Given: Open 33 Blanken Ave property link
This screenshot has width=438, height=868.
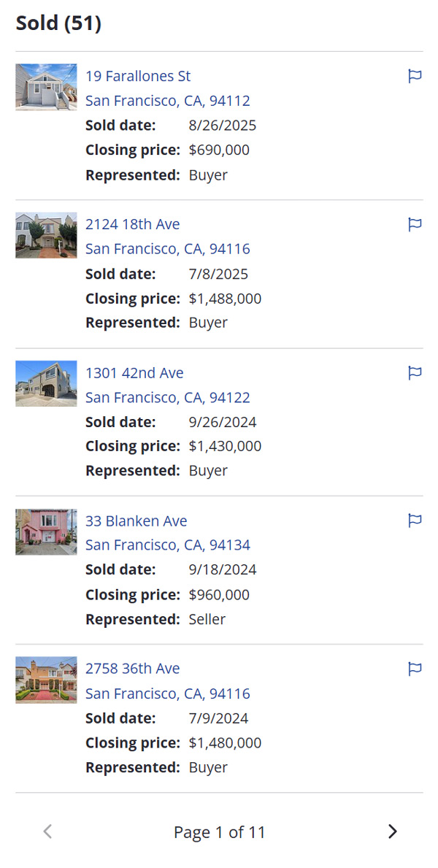Looking at the screenshot, I should coord(136,521).
